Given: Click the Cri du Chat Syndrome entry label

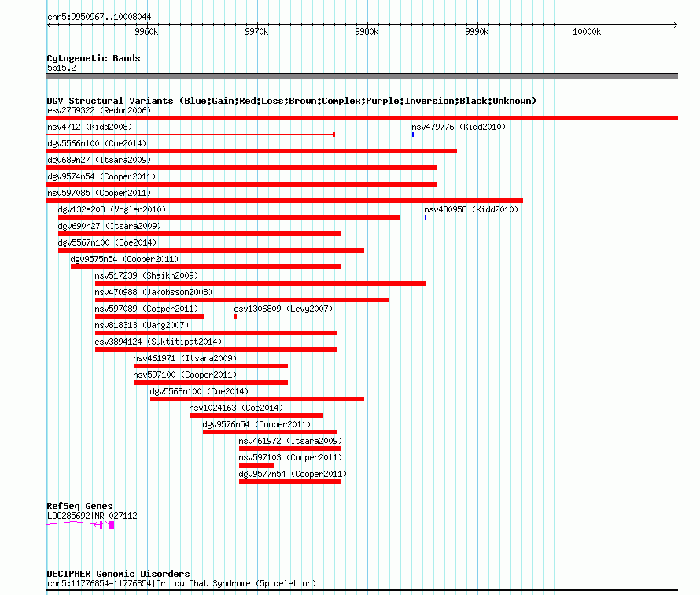Looking at the screenshot, I should point(182,583).
